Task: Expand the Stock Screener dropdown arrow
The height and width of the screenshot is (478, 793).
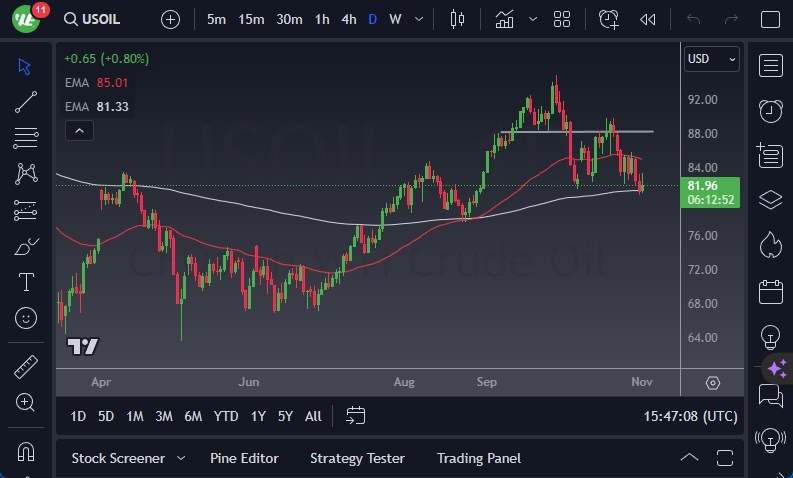Action: tap(181, 458)
